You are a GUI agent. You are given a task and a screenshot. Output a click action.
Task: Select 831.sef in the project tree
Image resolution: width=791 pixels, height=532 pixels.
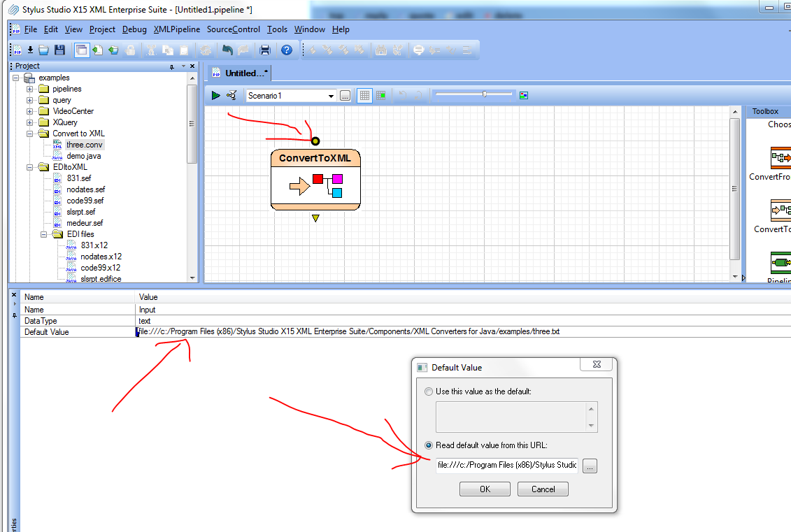click(79, 178)
